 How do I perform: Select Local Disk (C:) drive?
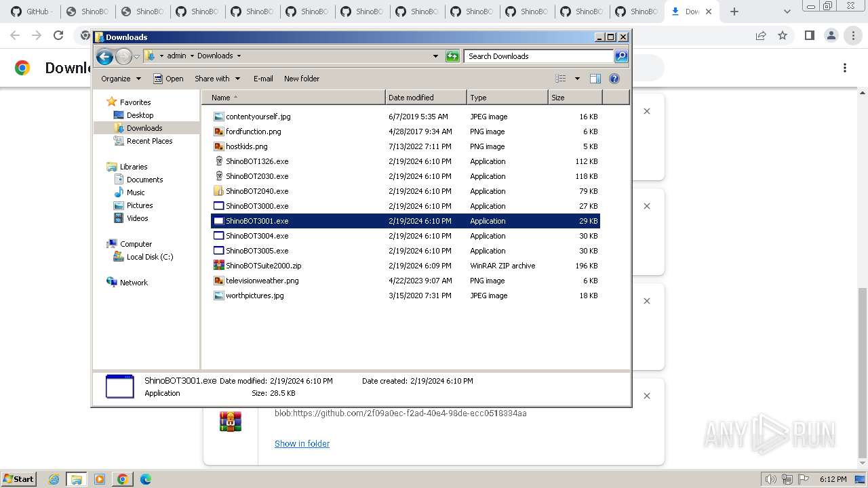point(149,257)
